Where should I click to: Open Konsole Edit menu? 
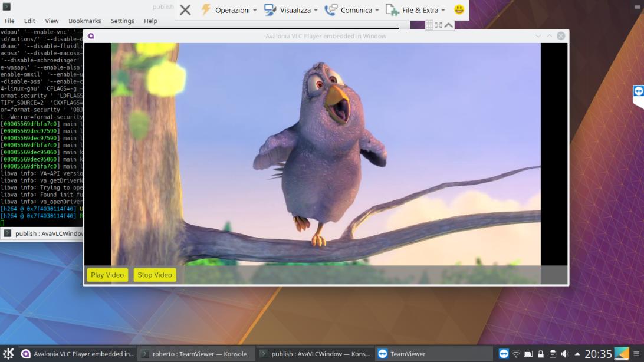29,21
